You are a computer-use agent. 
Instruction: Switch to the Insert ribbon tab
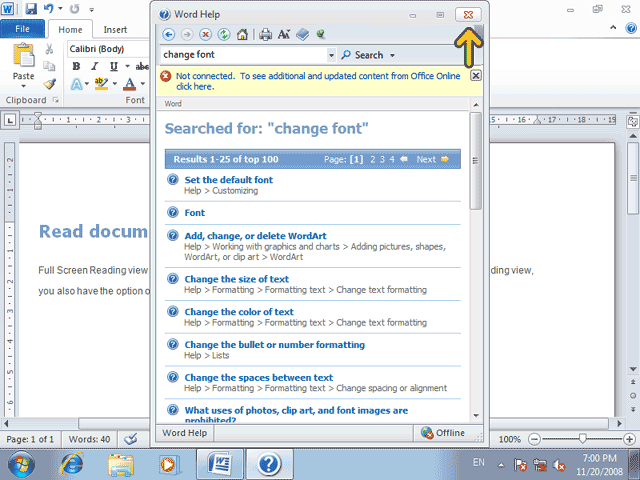(x=115, y=29)
